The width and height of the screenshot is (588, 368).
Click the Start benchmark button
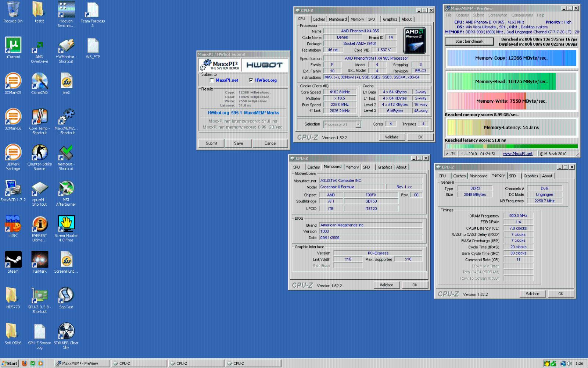(469, 41)
